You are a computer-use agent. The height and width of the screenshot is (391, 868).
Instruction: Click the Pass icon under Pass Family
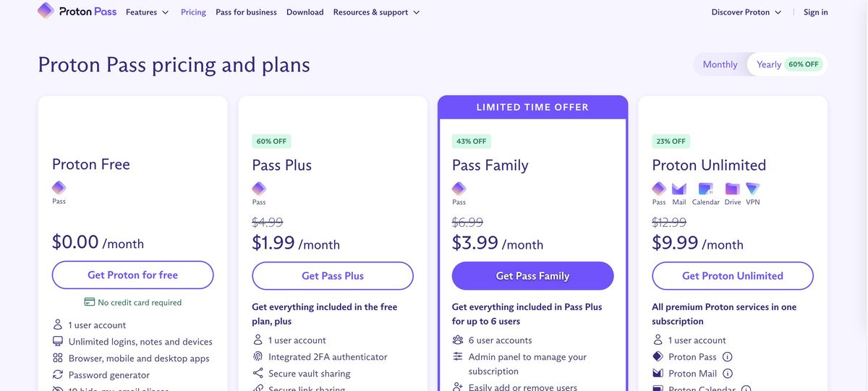click(459, 189)
